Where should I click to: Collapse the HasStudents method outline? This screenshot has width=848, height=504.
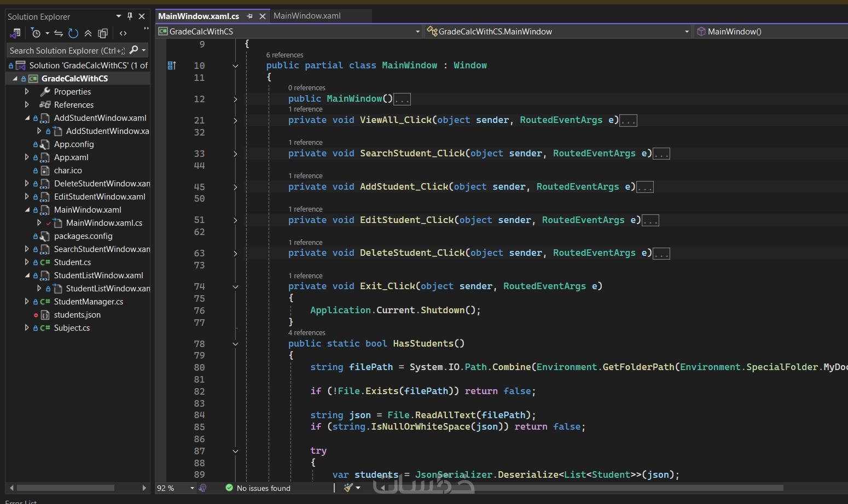[235, 344]
